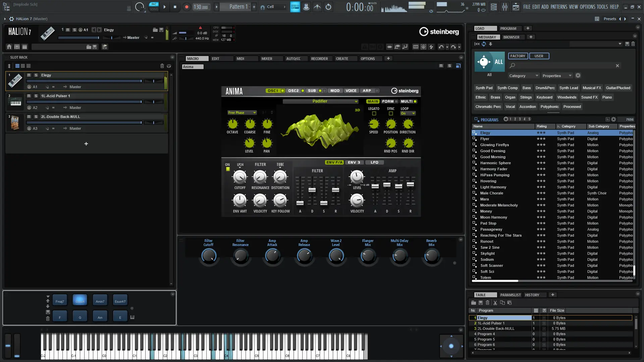Solo the 1L-Acid Pulser 1 slot
The height and width of the screenshot is (362, 644).
36,96
